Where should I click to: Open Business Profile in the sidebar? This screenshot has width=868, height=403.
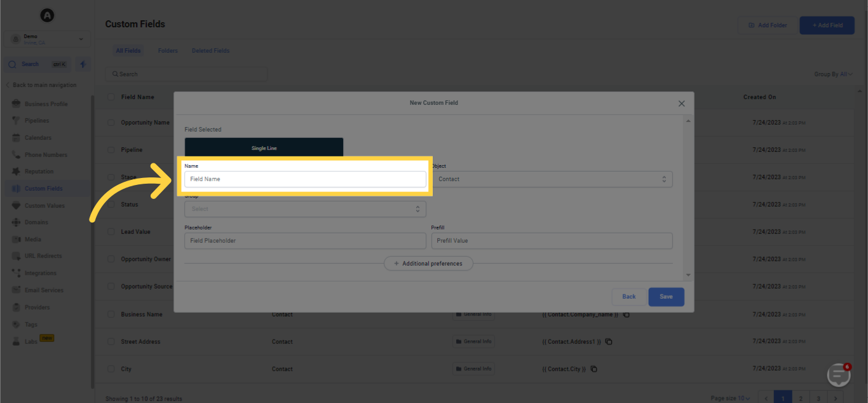(46, 104)
